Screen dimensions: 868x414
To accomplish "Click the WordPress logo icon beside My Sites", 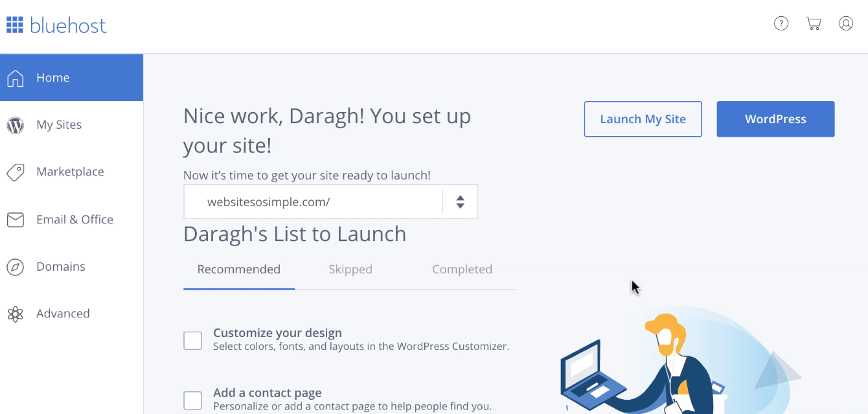I will click(16, 125).
